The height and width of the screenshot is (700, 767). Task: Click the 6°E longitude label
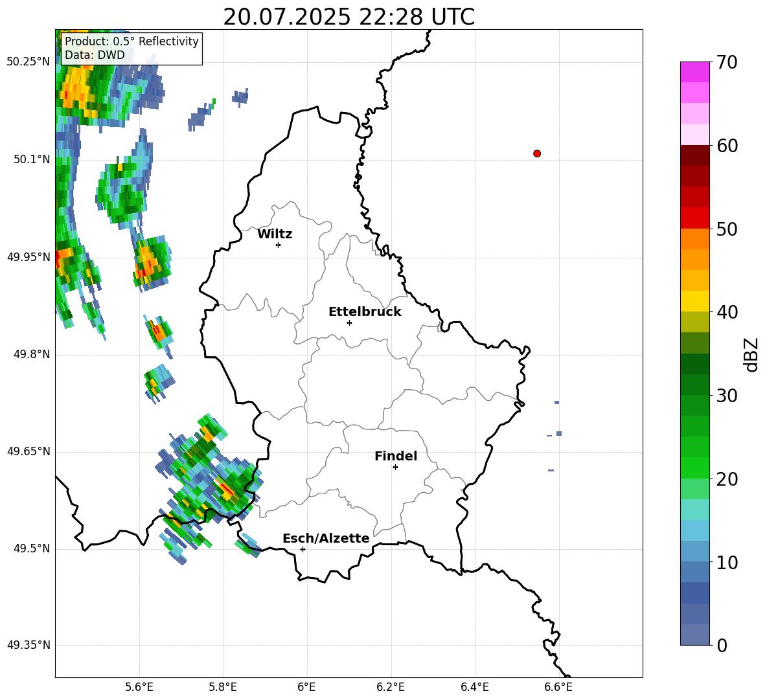coord(306,687)
